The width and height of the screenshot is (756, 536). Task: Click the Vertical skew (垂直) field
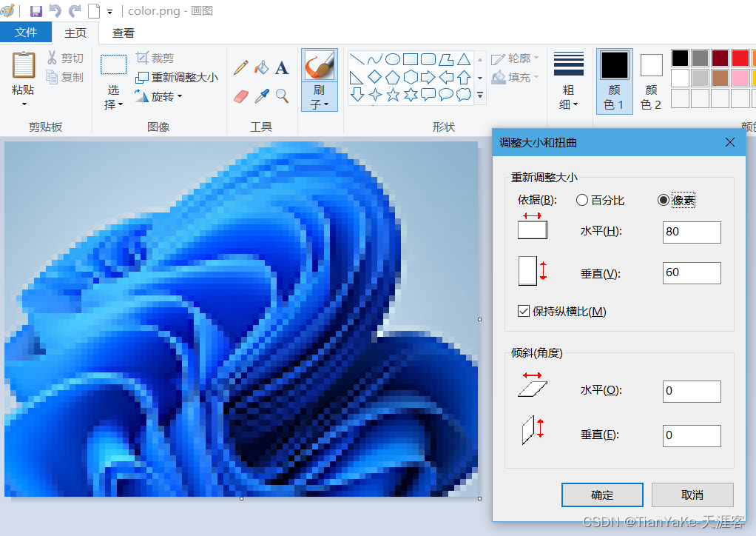tap(692, 435)
